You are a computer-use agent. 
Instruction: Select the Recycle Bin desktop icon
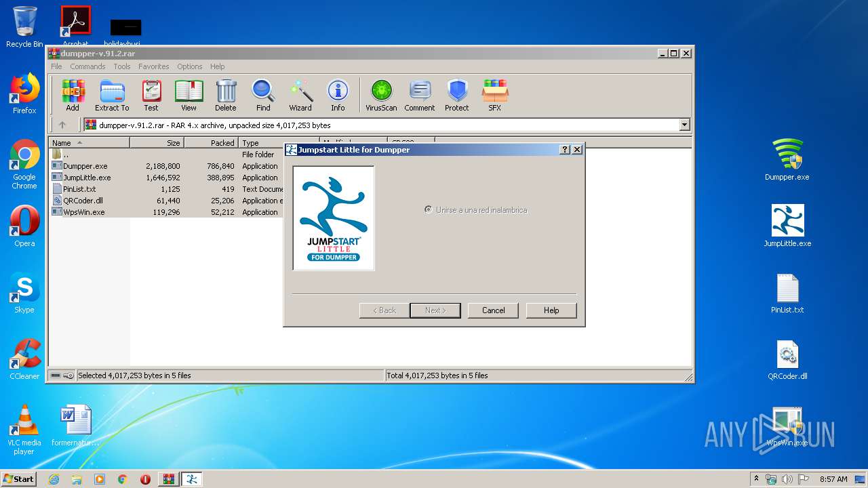tap(24, 27)
